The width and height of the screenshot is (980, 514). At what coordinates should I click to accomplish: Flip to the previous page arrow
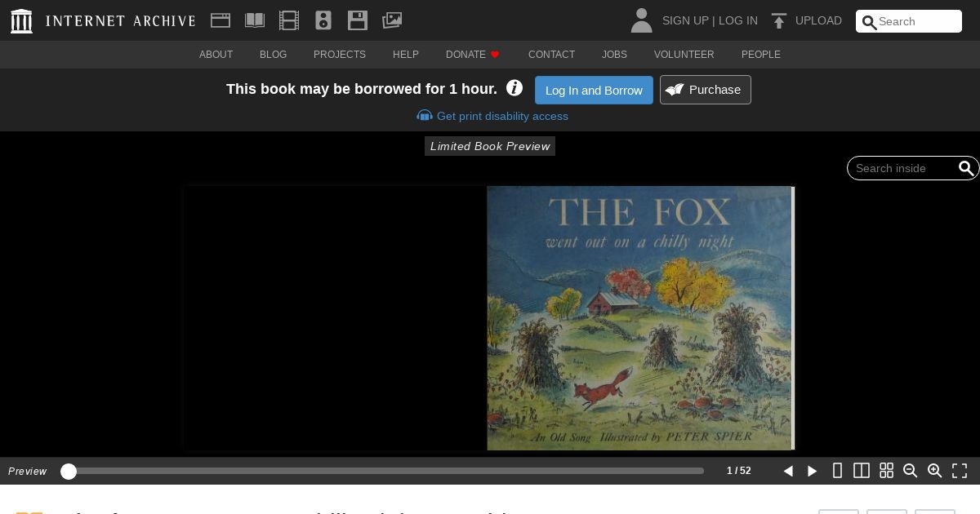(788, 471)
